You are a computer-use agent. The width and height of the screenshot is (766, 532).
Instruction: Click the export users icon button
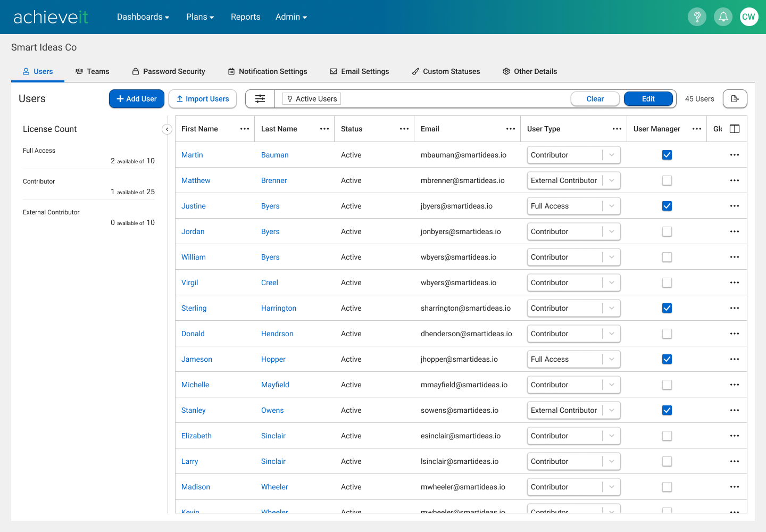tap(735, 99)
